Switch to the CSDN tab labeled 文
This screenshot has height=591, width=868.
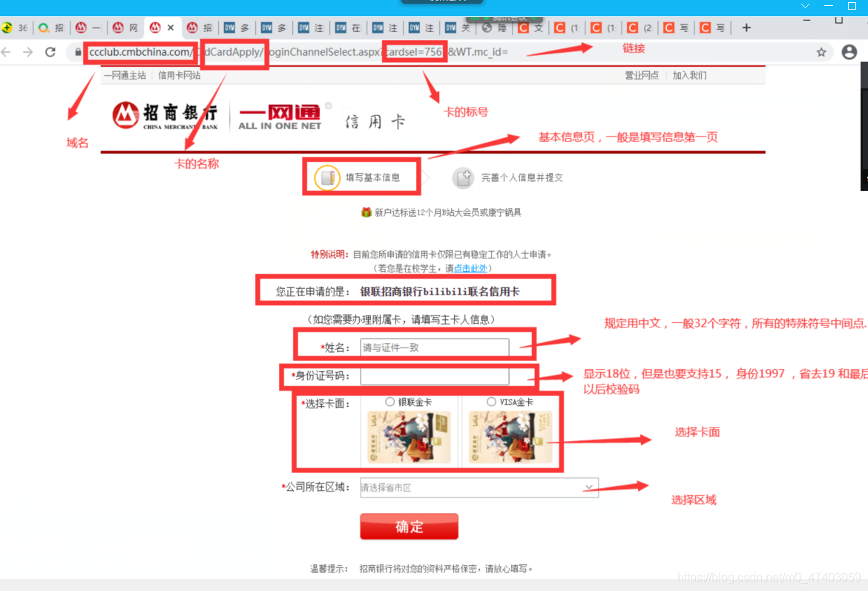531,27
